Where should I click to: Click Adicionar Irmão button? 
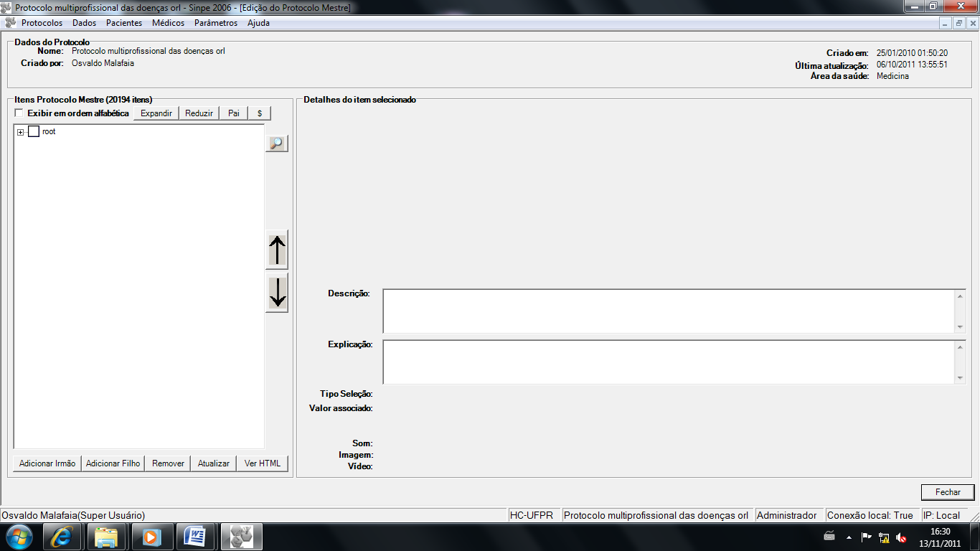tap(47, 463)
